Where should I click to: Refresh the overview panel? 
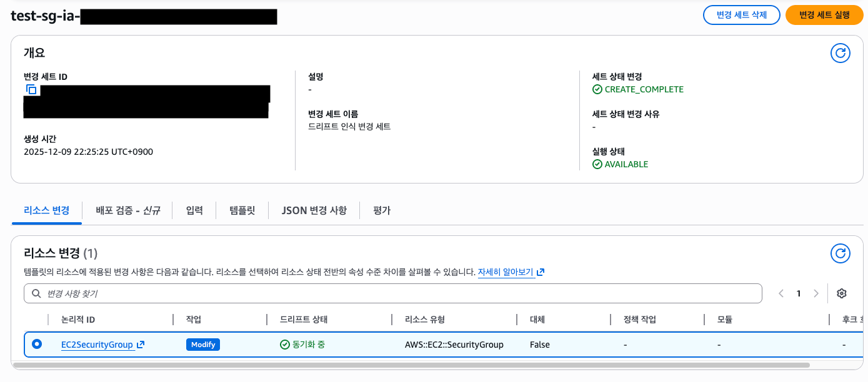[x=840, y=53]
